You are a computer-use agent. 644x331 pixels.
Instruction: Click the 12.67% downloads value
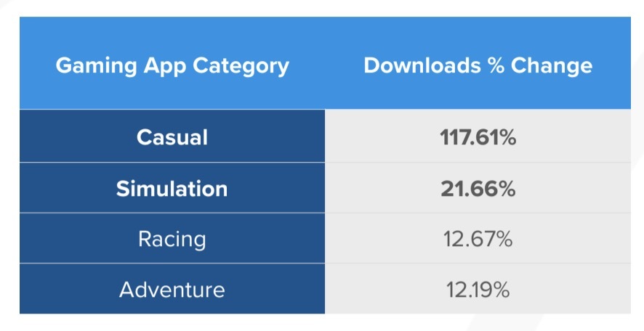[x=478, y=239]
